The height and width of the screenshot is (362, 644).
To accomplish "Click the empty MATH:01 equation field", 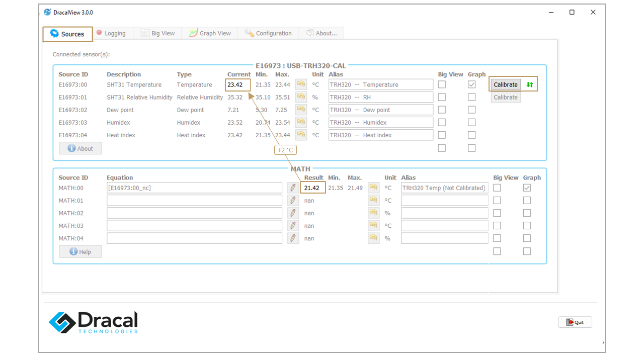I will point(194,200).
